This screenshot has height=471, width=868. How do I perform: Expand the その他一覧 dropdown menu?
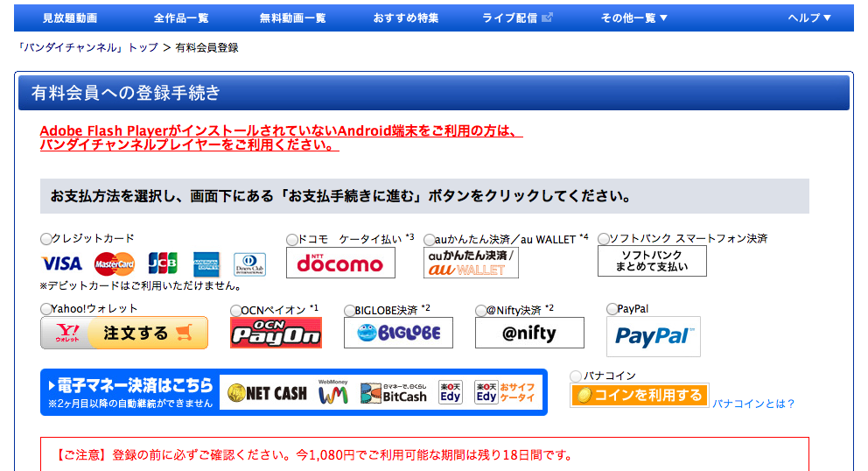(634, 18)
